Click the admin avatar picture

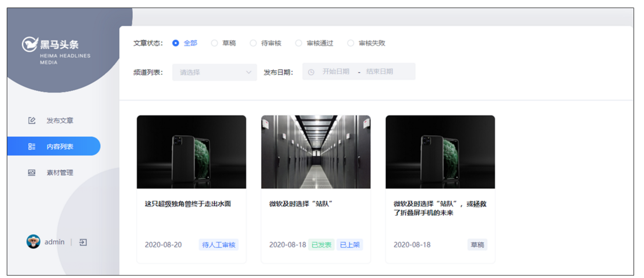[x=33, y=242]
